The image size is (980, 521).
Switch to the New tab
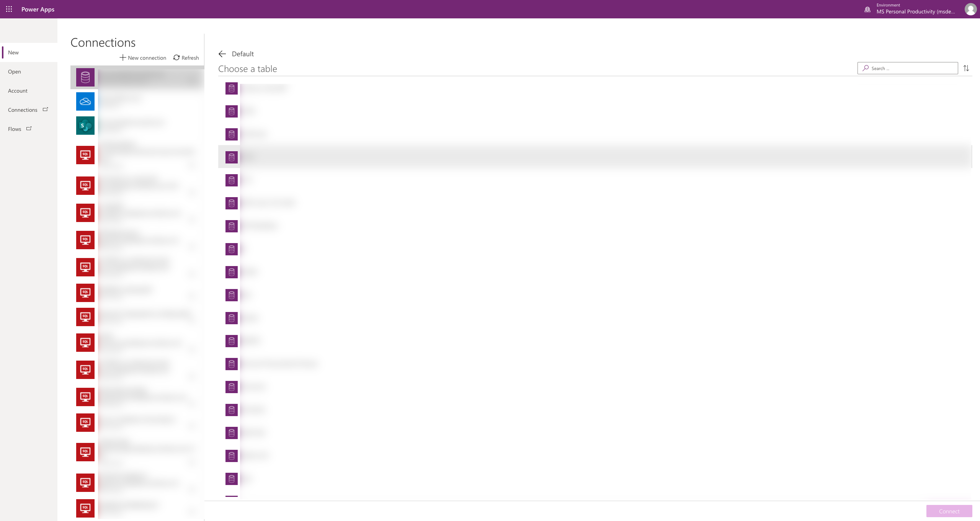13,52
